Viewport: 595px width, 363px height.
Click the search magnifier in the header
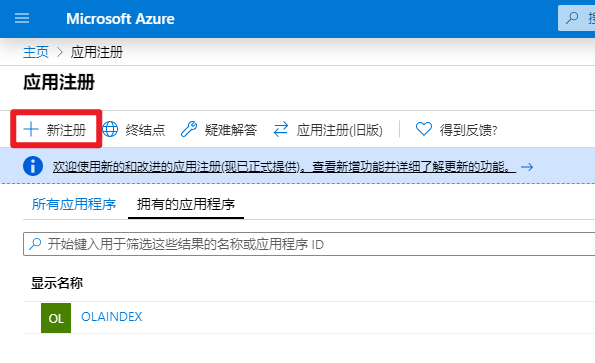click(572, 18)
